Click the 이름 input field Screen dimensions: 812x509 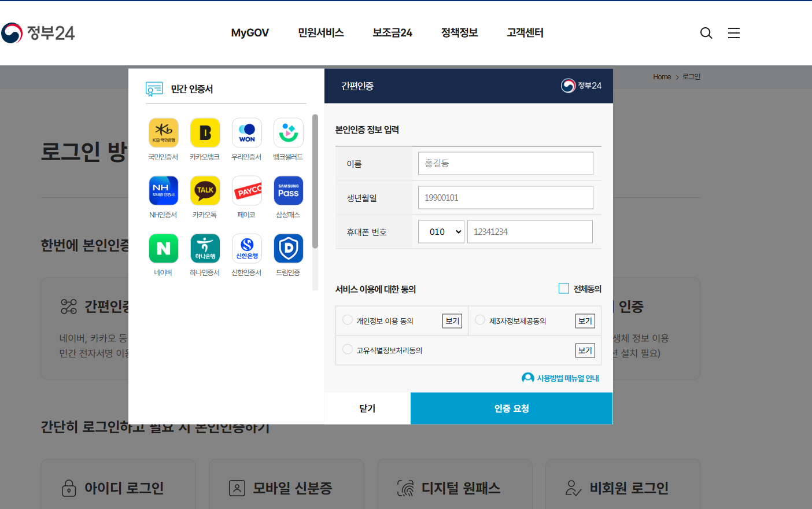click(505, 163)
